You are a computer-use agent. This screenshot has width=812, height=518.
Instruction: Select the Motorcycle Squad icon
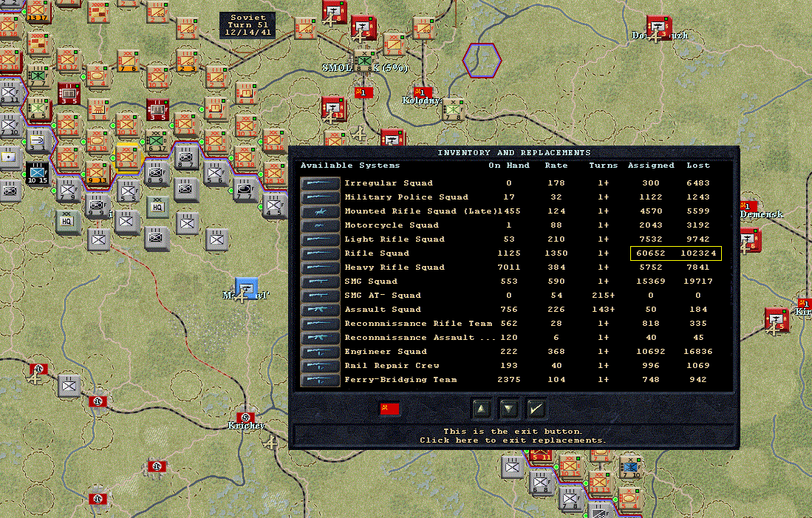(x=320, y=225)
